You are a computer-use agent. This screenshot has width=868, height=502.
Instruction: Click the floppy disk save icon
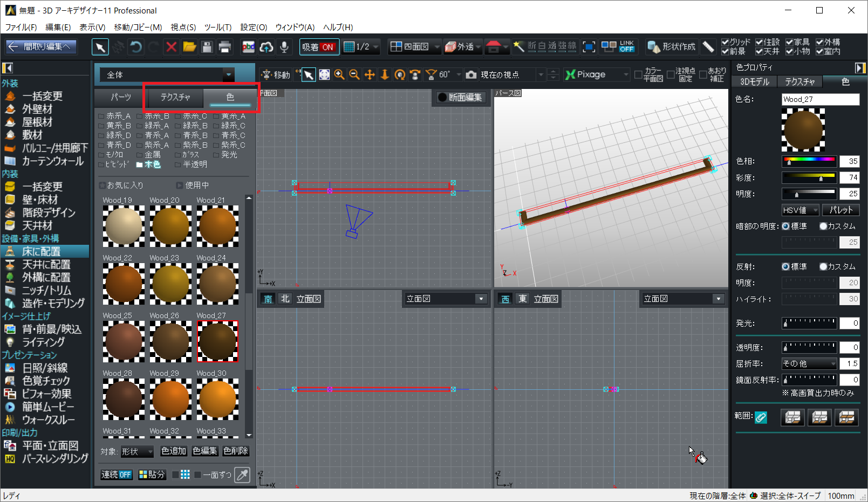click(207, 47)
